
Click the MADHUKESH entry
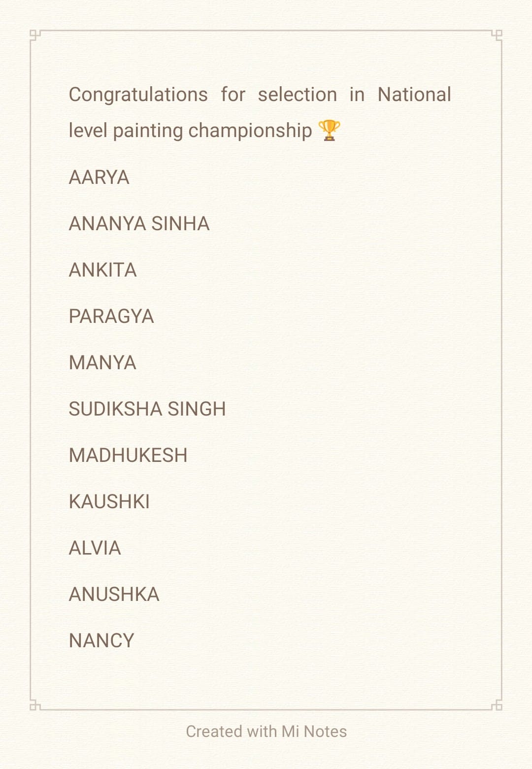128,455
